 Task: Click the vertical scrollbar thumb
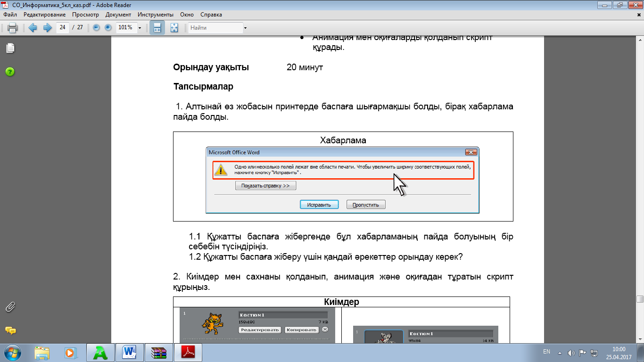pyautogui.click(x=640, y=299)
